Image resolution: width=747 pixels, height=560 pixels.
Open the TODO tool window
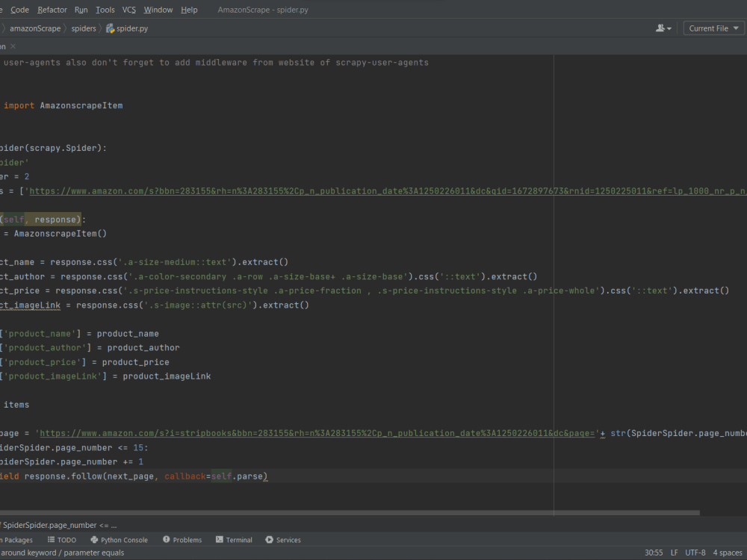(62, 540)
